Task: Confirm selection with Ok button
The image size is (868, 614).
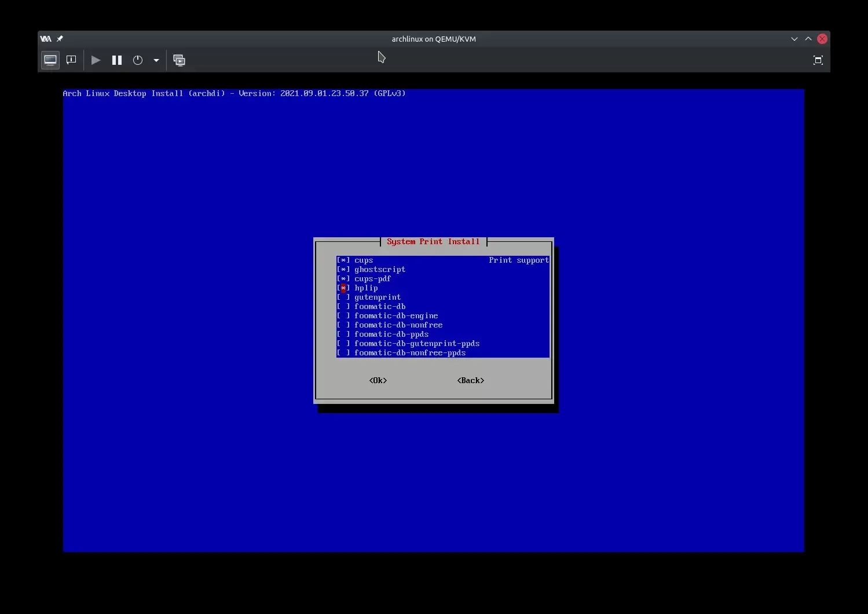Action: [378, 381]
